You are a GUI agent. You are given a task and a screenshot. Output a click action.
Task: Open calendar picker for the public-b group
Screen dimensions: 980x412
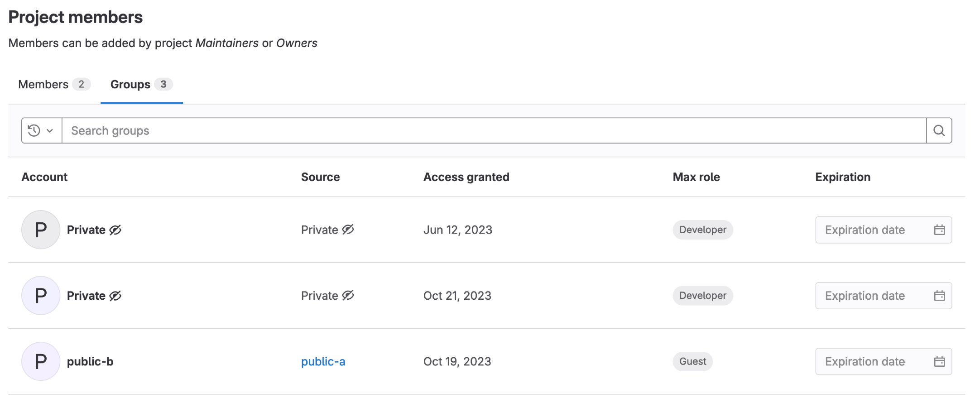click(x=940, y=361)
